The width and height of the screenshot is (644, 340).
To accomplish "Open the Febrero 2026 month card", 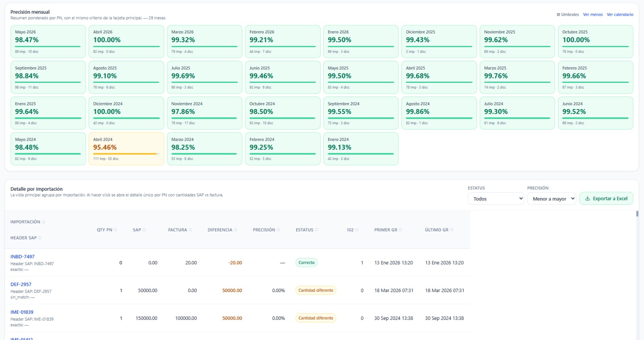I will point(283,41).
